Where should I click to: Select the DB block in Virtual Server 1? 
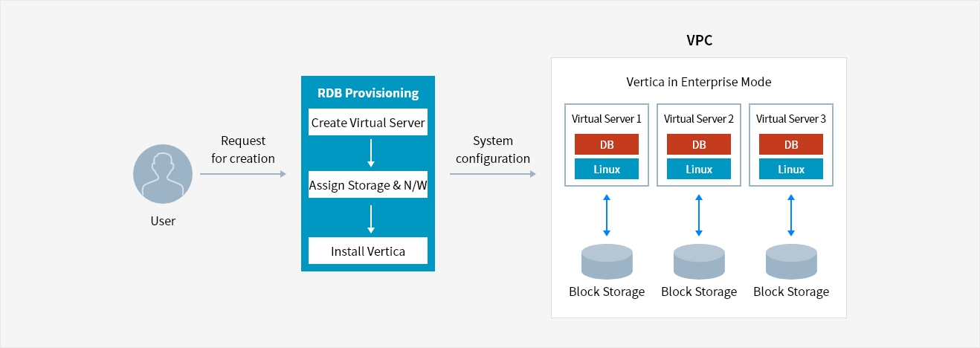(x=607, y=144)
